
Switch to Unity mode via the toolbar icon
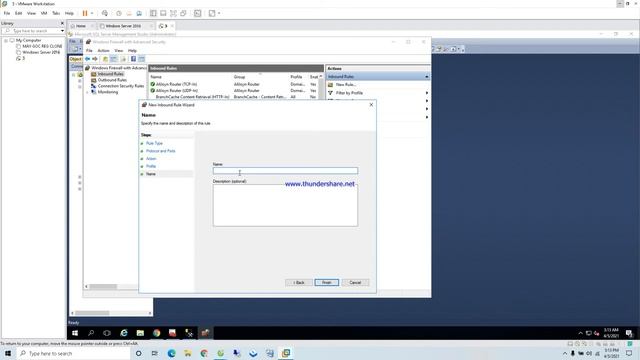[x=183, y=13]
